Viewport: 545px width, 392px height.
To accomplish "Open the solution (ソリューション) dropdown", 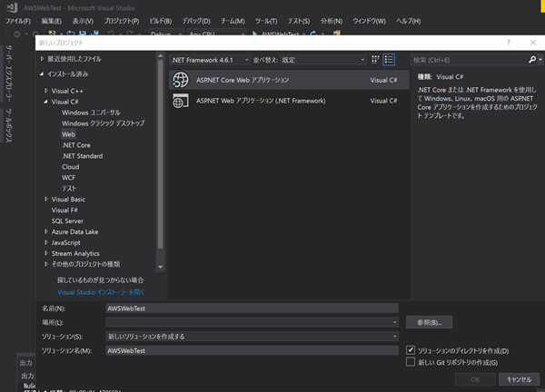I will tap(252, 336).
